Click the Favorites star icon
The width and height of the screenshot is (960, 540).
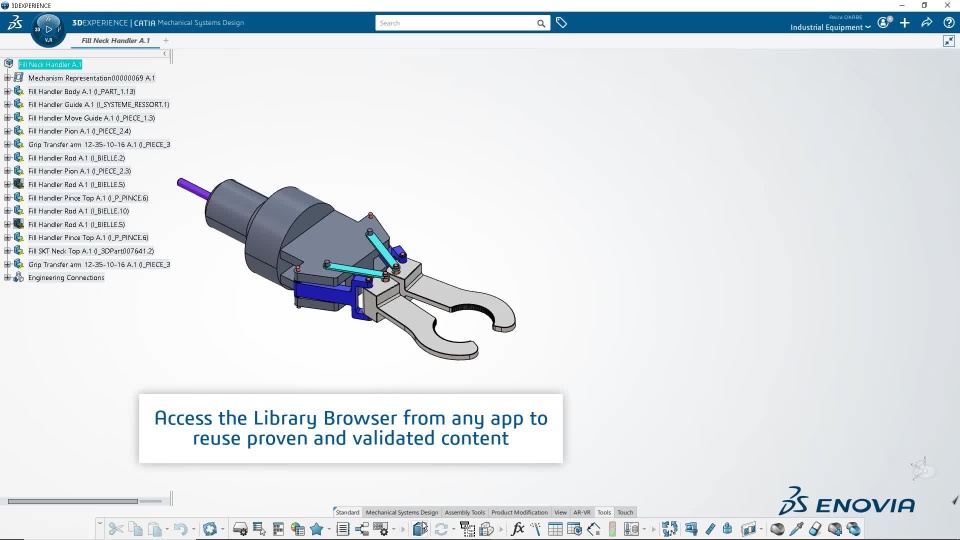pyautogui.click(x=317, y=528)
